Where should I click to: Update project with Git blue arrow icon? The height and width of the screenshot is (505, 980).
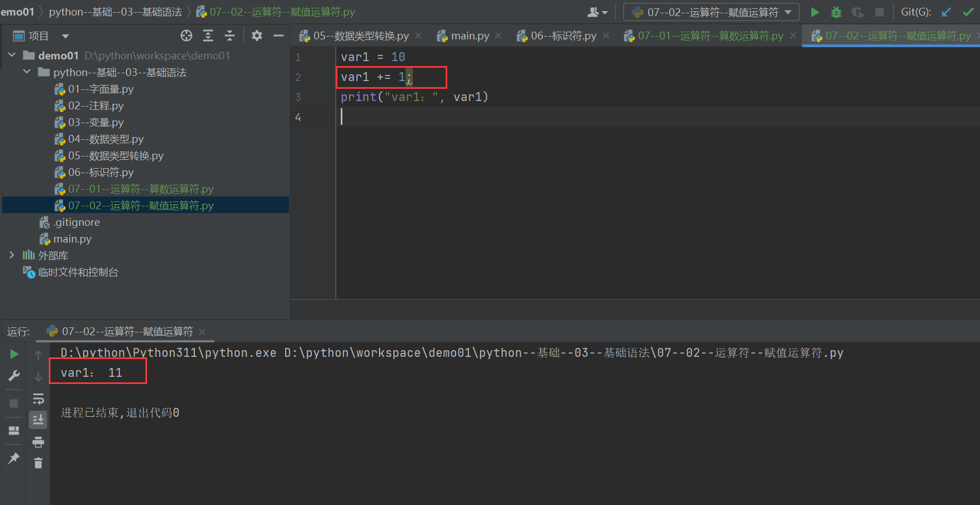(946, 12)
